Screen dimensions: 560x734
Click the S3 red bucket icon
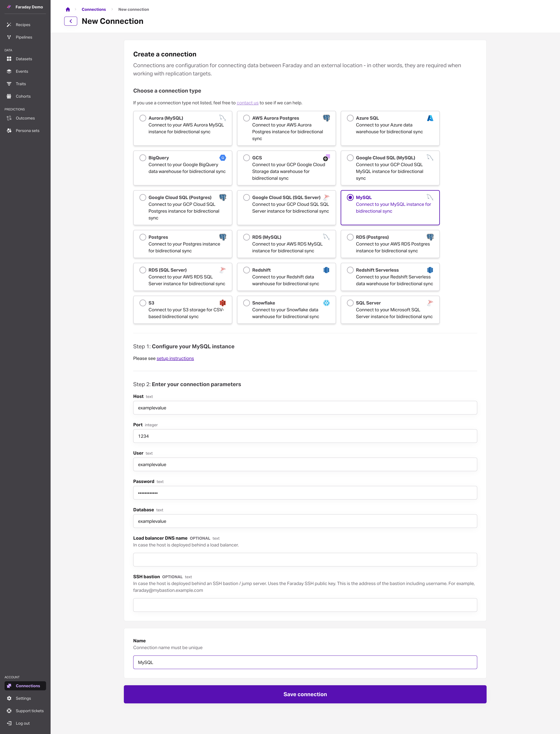pos(223,303)
